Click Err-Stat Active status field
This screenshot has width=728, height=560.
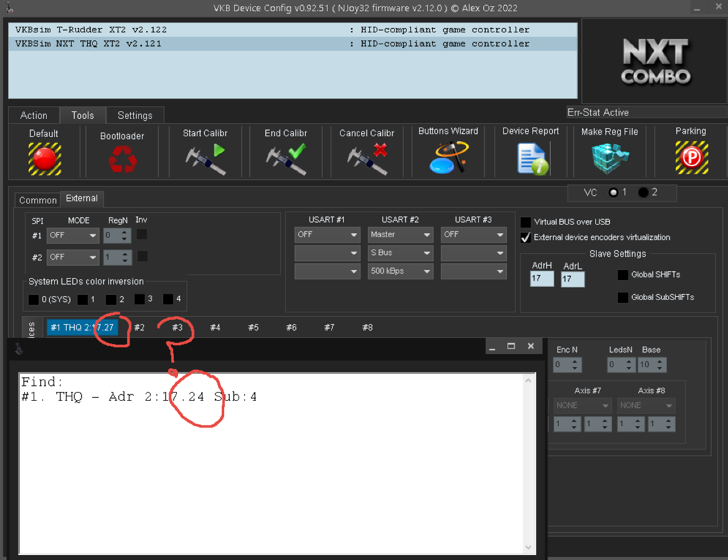pyautogui.click(x=646, y=112)
